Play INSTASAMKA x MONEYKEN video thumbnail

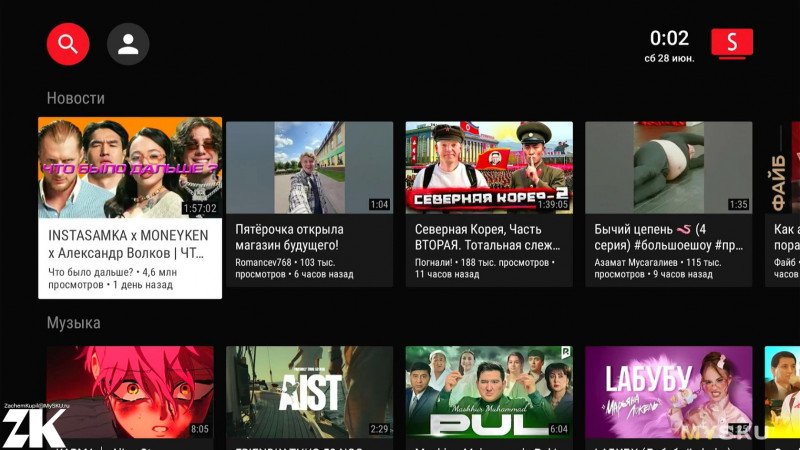pos(130,168)
